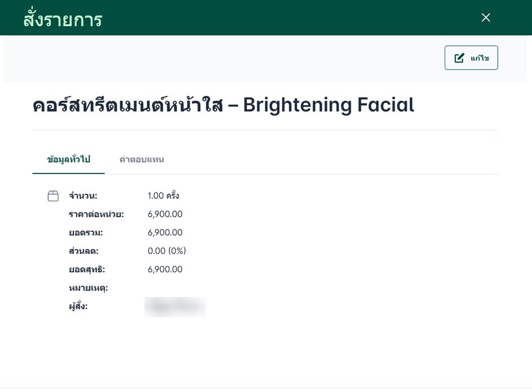Click the 0.00 (0%) discount value
The width and height of the screenshot is (532, 392).
(x=167, y=251)
